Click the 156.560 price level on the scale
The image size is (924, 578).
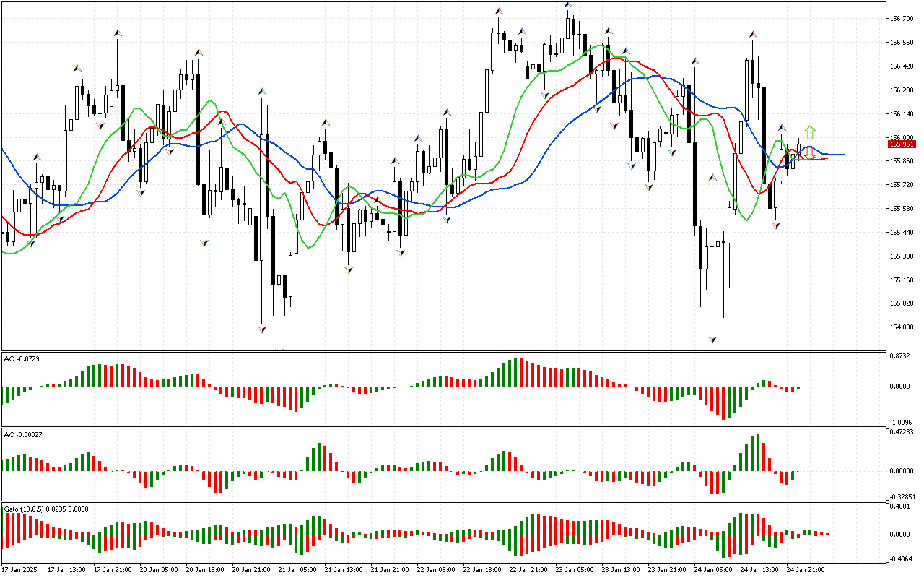(902, 43)
